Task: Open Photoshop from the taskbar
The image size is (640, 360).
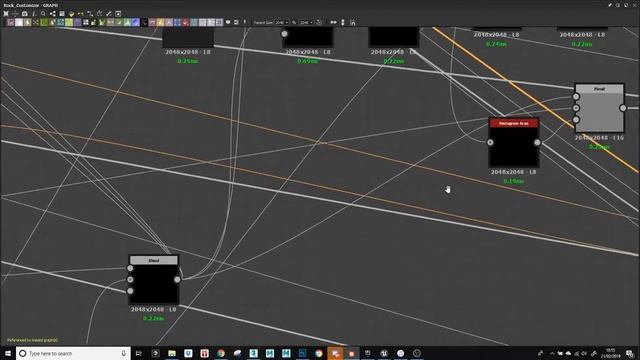Action: pos(302,353)
